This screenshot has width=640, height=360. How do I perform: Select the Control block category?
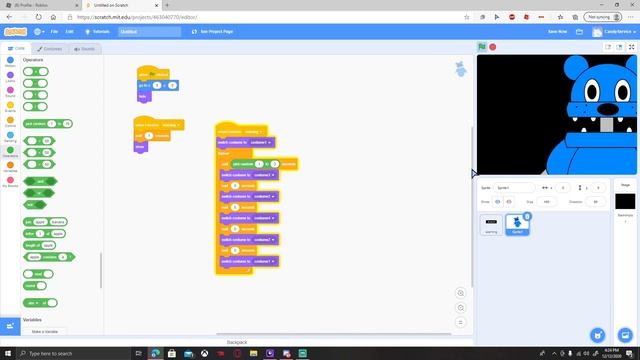pos(10,122)
